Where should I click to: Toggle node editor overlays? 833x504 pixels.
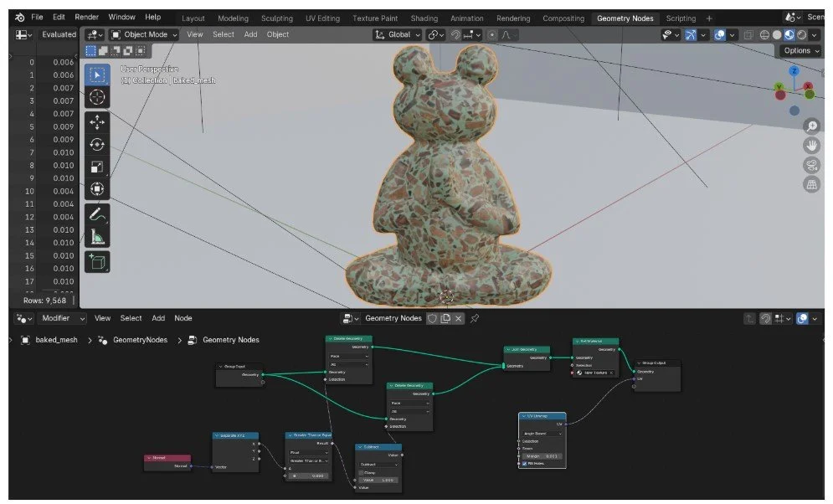tap(802, 319)
